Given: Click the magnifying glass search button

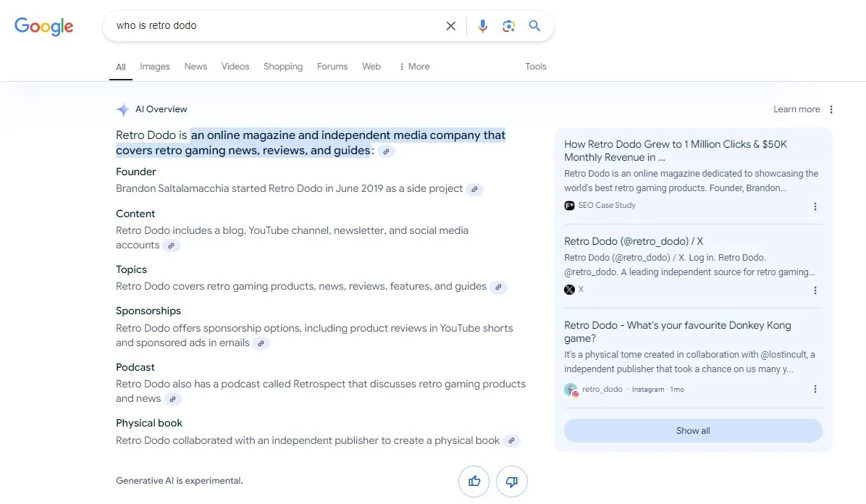Looking at the screenshot, I should [535, 26].
